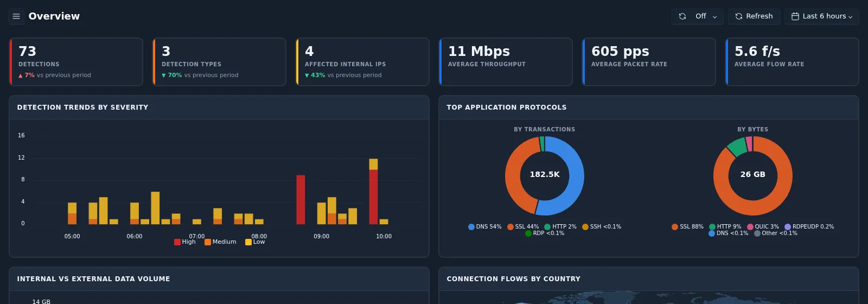Toggle QUIC 3% legend entry

763,227
